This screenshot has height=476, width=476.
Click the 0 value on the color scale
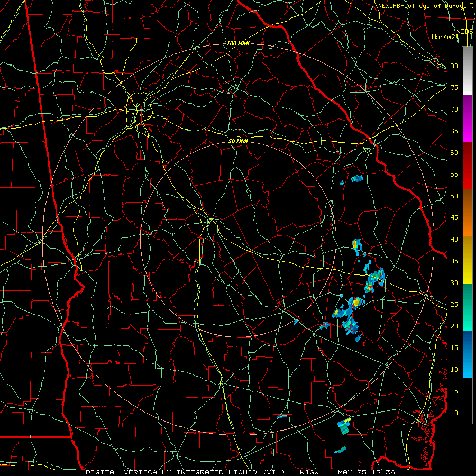[456, 413]
